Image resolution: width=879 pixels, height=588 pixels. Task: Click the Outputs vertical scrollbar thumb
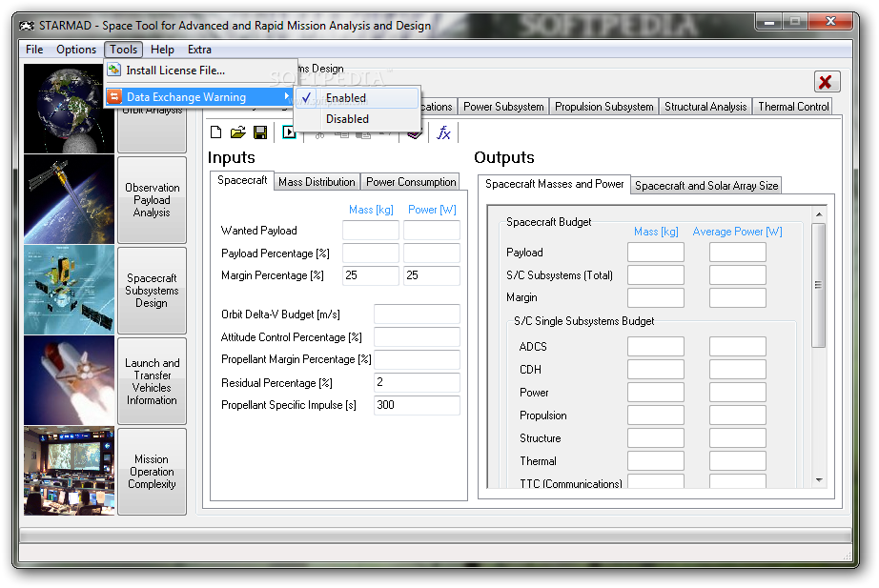819,285
